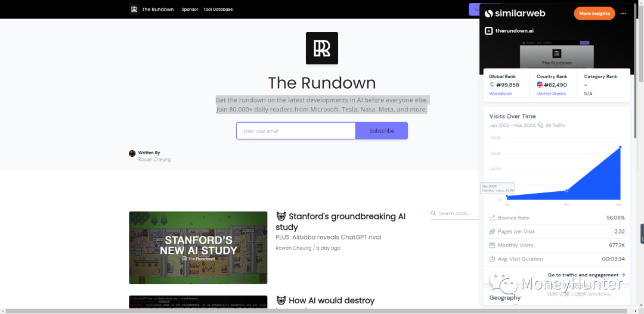Click the Avg. Visit Duration clock icon

pyautogui.click(x=492, y=259)
